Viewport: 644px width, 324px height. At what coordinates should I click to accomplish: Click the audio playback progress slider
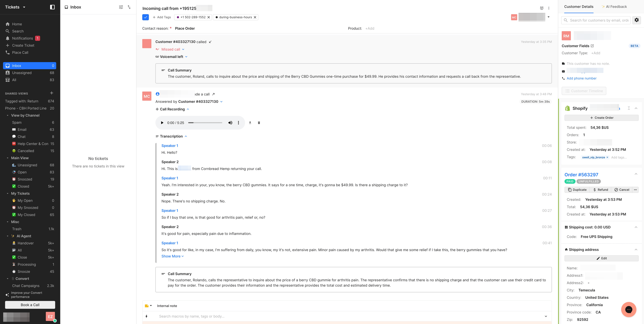pos(205,123)
